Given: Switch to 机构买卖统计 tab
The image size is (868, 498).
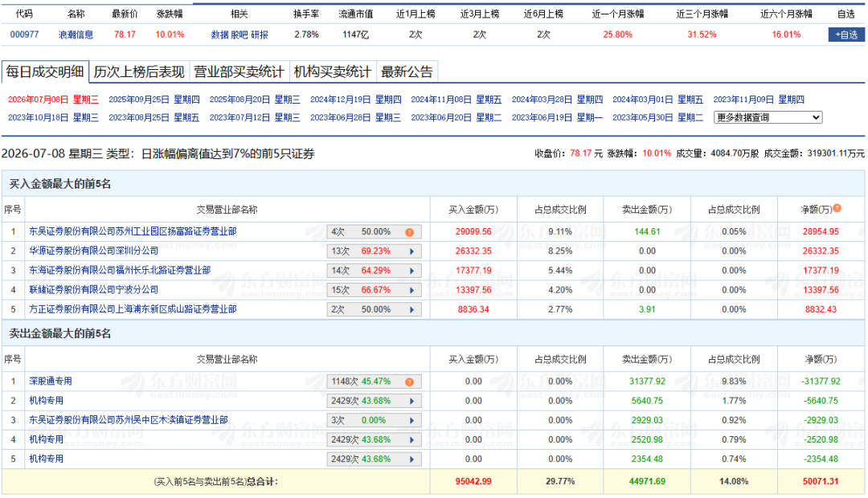Looking at the screenshot, I should tap(332, 72).
